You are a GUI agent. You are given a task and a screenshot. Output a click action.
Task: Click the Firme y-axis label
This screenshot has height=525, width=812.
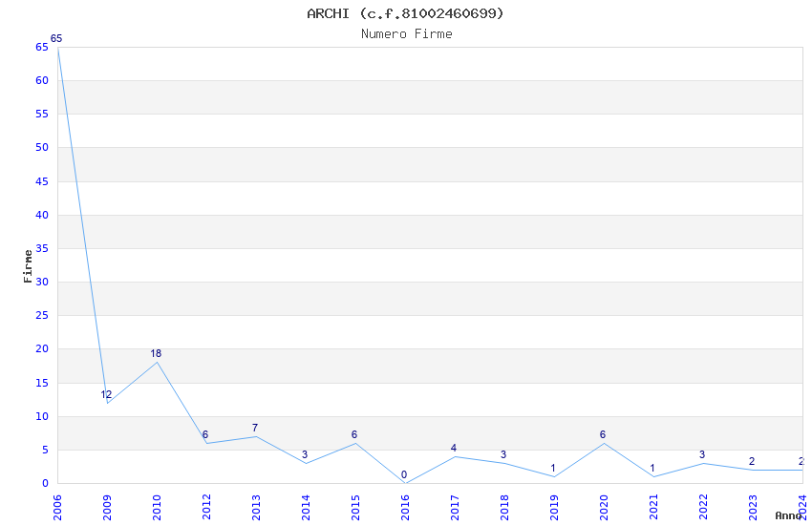pos(28,266)
